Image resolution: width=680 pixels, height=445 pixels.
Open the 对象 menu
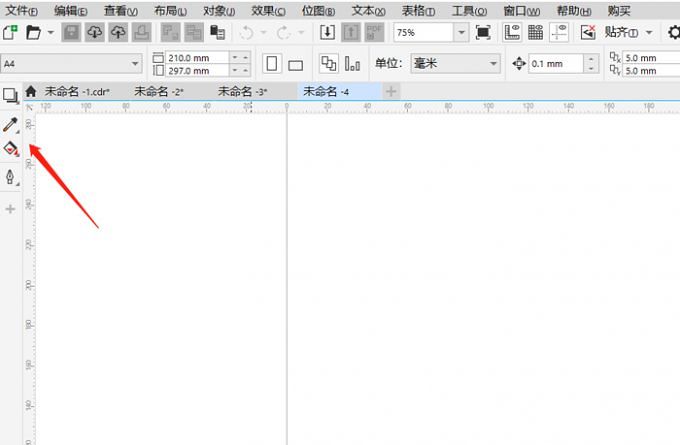click(x=219, y=11)
